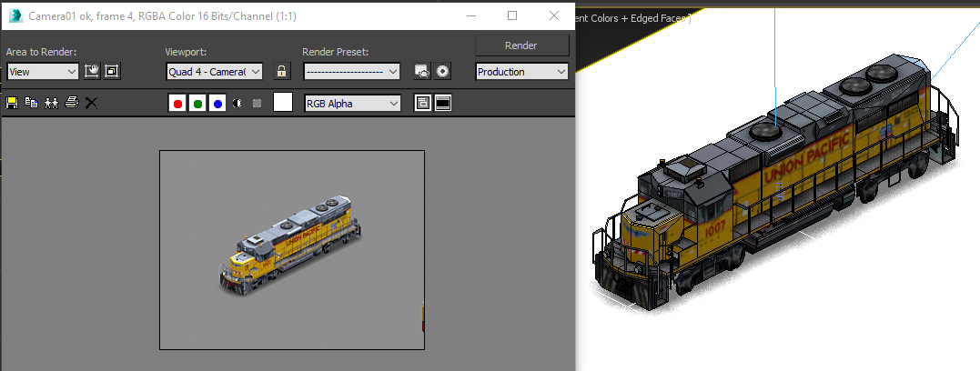Clear the rendered frame with X icon
The width and height of the screenshot is (980, 371).
[91, 103]
